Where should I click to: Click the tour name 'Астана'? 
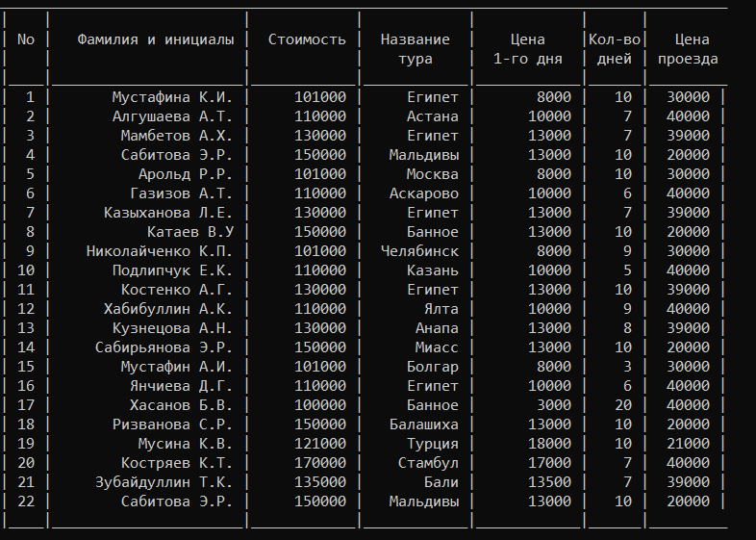point(433,116)
